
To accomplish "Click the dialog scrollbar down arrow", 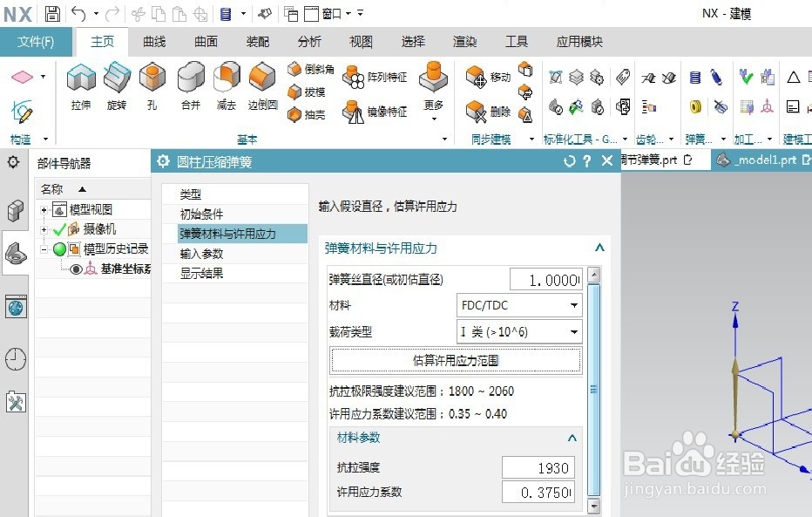I will click(x=594, y=507).
